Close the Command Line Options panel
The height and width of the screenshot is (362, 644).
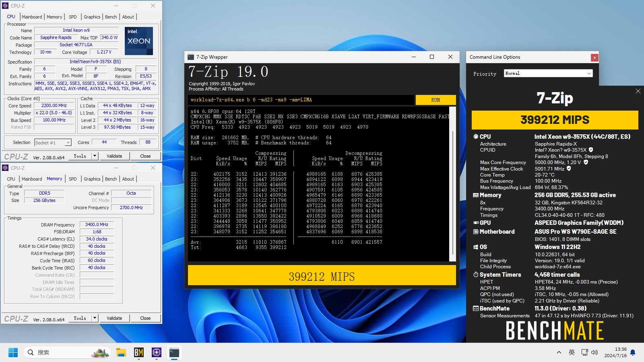pyautogui.click(x=594, y=58)
